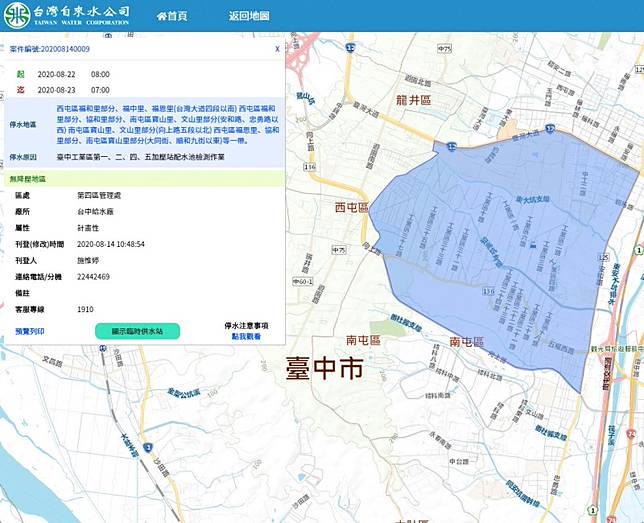Click the green 無降壓地區 section bar
644x523 pixels.
(x=142, y=178)
